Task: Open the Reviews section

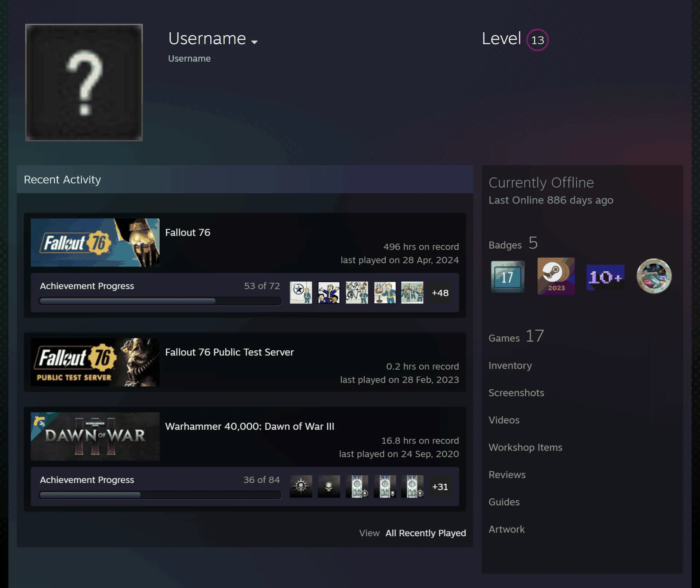Action: point(507,475)
